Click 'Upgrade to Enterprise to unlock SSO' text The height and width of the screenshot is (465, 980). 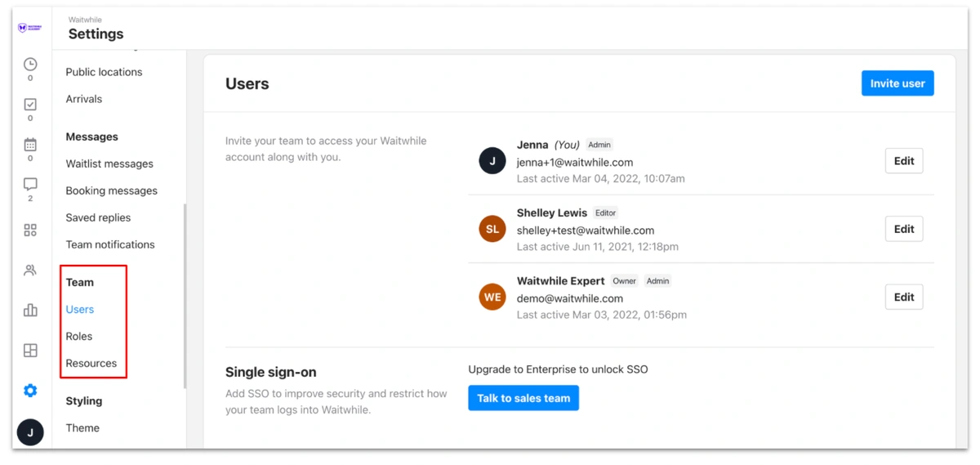pyautogui.click(x=559, y=369)
